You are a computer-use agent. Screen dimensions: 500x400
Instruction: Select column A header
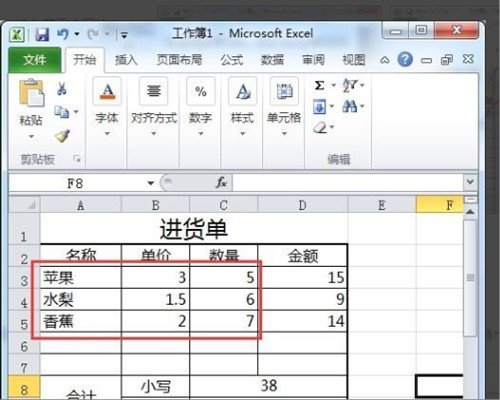[81, 205]
